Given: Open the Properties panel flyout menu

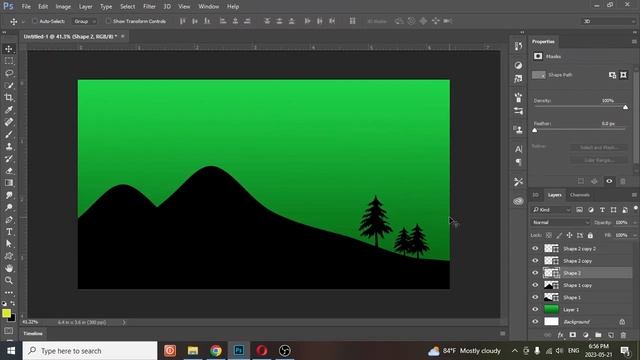Looking at the screenshot, I should click(x=634, y=42).
